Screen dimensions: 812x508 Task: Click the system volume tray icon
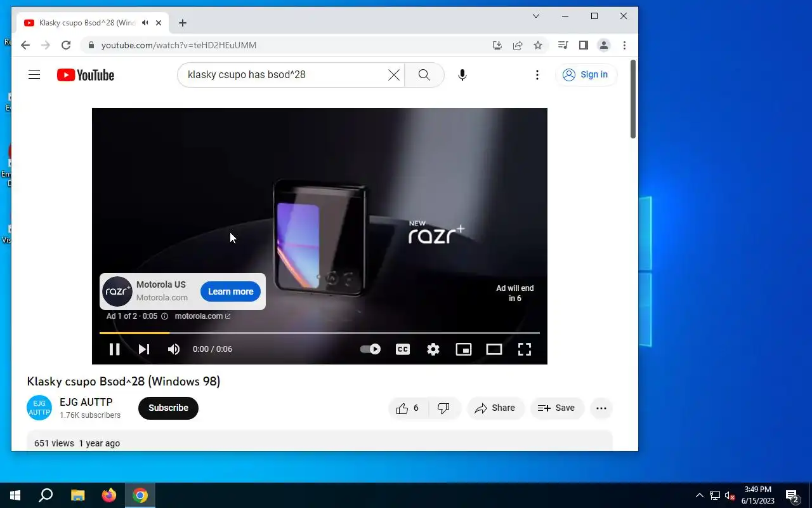(730, 495)
